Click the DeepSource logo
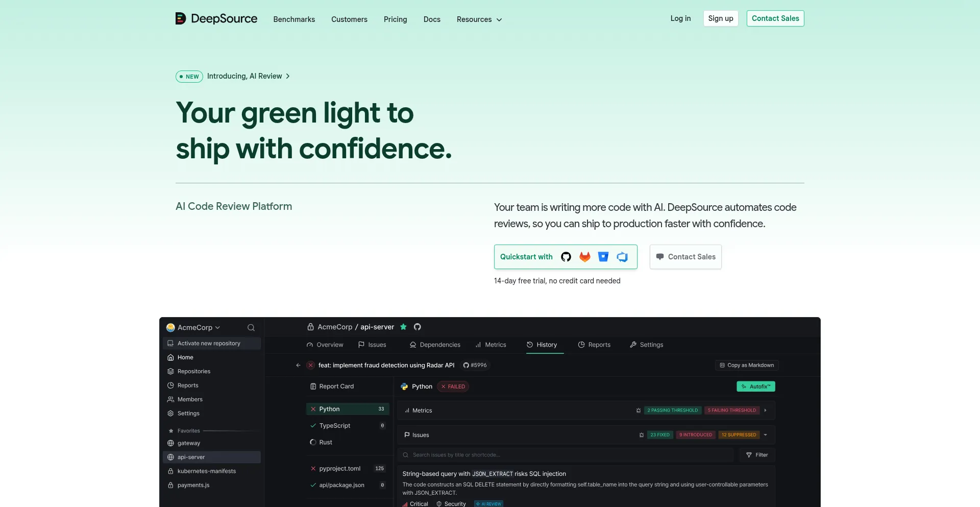The height and width of the screenshot is (507, 980). (x=216, y=18)
